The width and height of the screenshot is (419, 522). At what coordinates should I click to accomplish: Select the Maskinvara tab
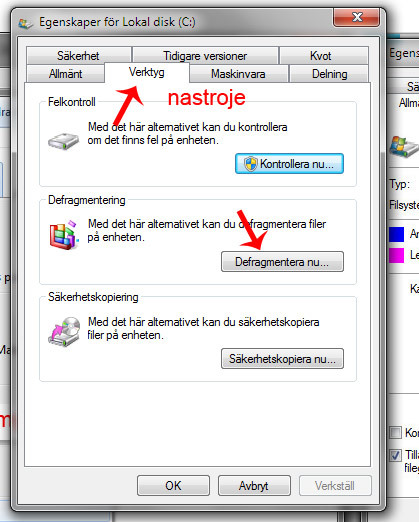(x=238, y=74)
